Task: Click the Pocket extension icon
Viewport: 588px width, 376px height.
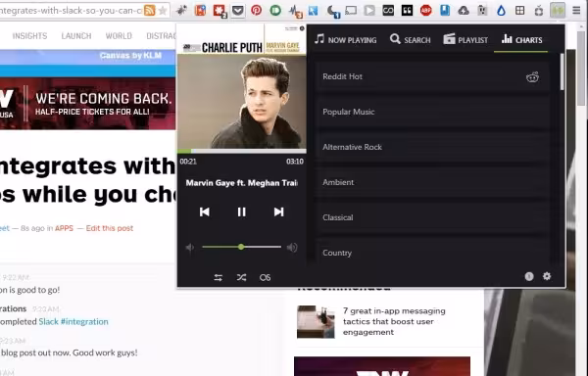Action: pyautogui.click(x=237, y=11)
